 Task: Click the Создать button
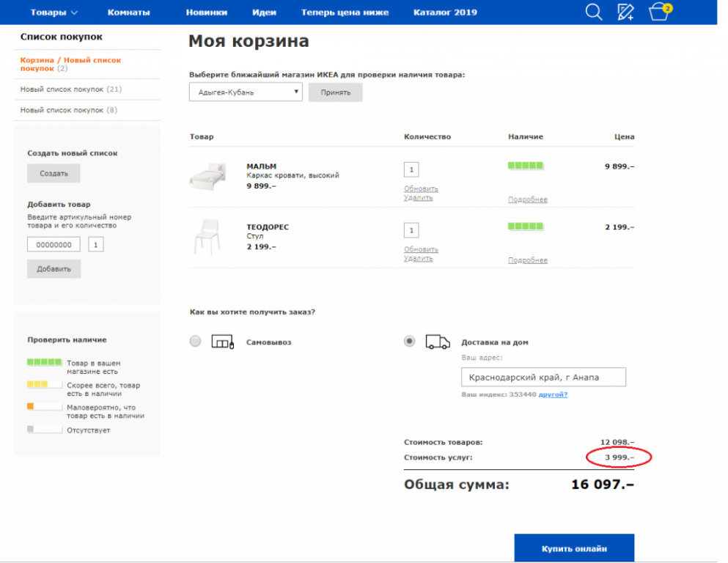pyautogui.click(x=54, y=173)
